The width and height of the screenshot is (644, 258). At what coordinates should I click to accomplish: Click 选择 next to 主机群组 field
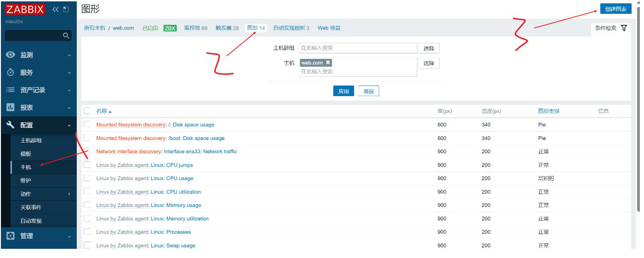[429, 48]
